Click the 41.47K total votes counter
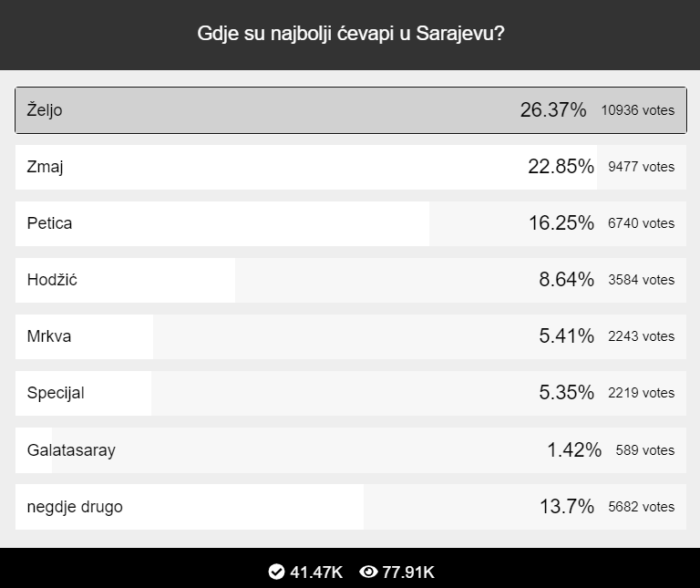This screenshot has height=588, width=700. (x=316, y=572)
